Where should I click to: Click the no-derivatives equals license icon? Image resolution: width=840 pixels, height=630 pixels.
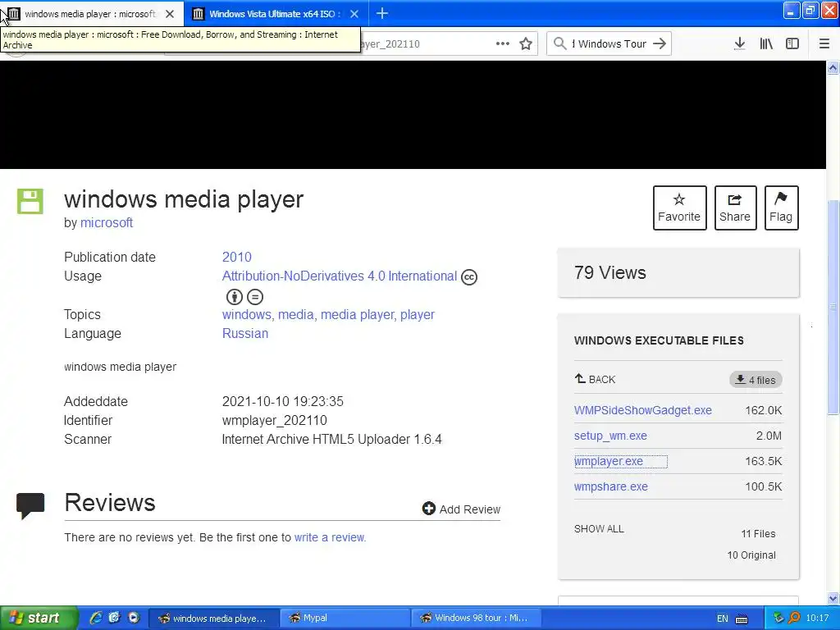[255, 297]
